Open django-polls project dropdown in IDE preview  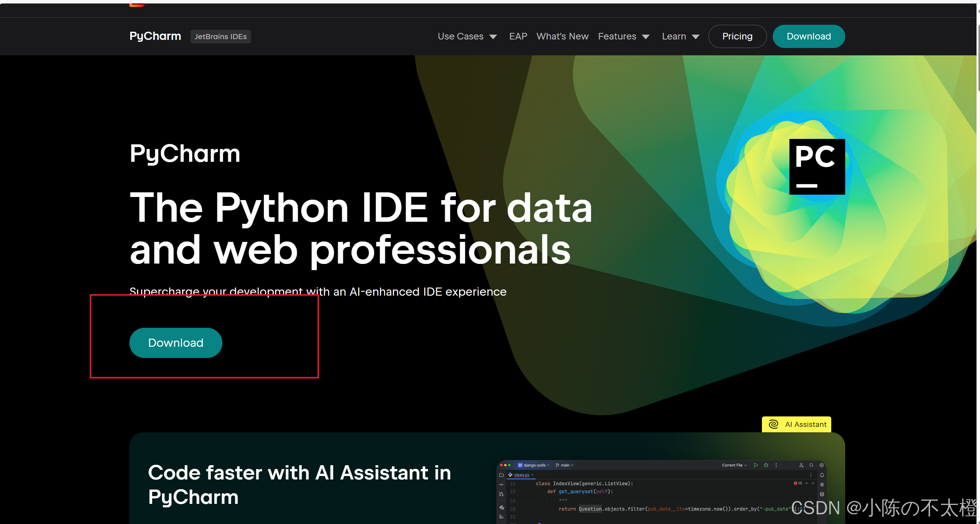(x=533, y=465)
